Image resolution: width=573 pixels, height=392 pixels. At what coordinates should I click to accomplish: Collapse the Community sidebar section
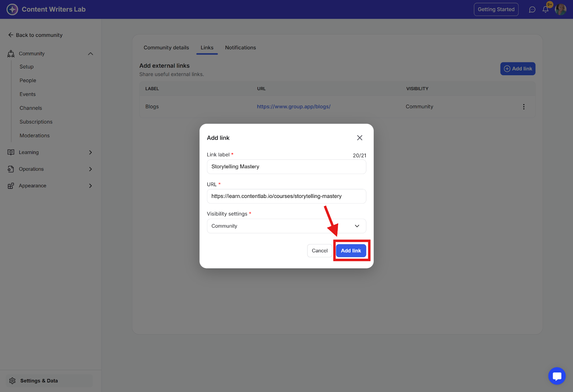(91, 54)
